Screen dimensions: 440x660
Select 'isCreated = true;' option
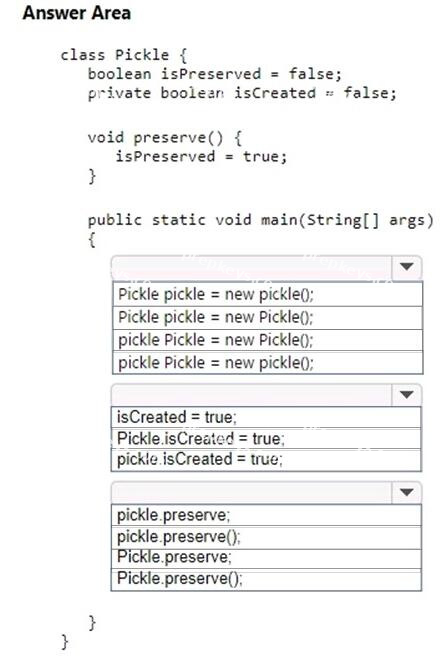266,417
